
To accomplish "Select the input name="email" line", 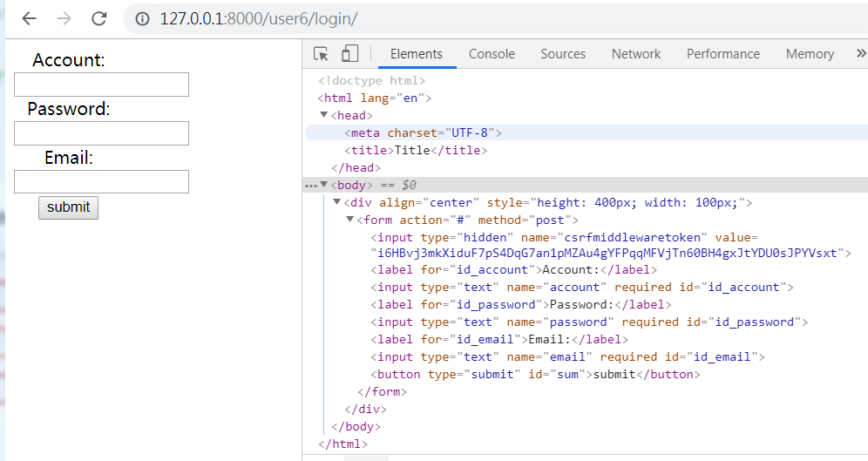I will tap(568, 357).
